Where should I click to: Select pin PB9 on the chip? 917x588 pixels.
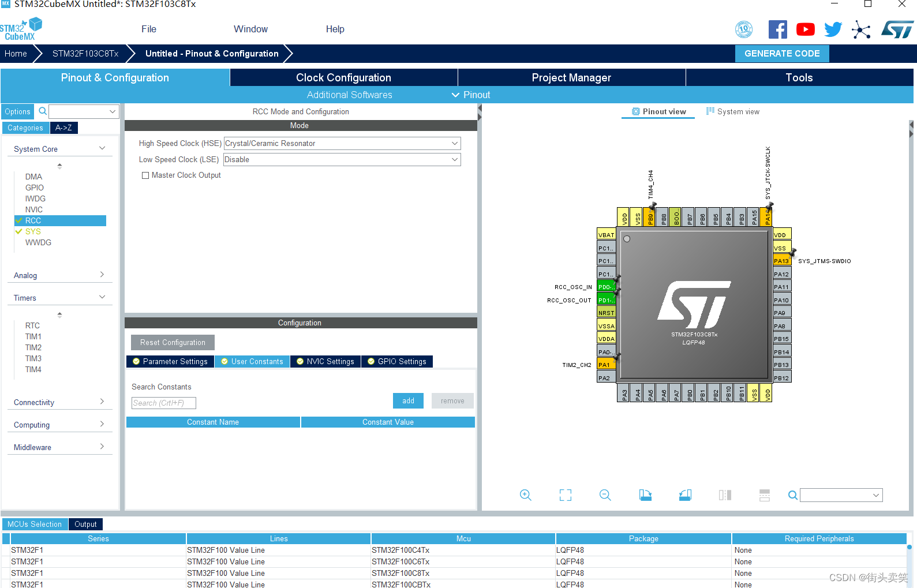[x=650, y=217]
